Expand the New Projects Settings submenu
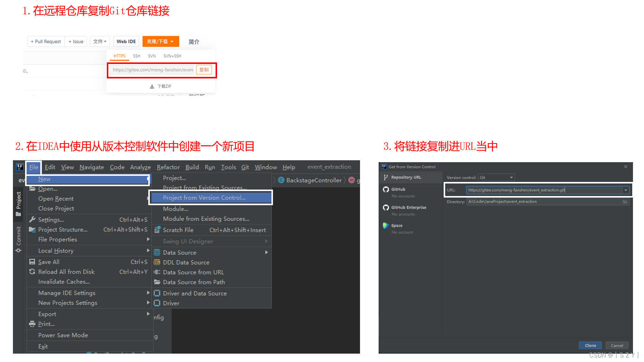This screenshot has width=644, height=362. coord(90,303)
